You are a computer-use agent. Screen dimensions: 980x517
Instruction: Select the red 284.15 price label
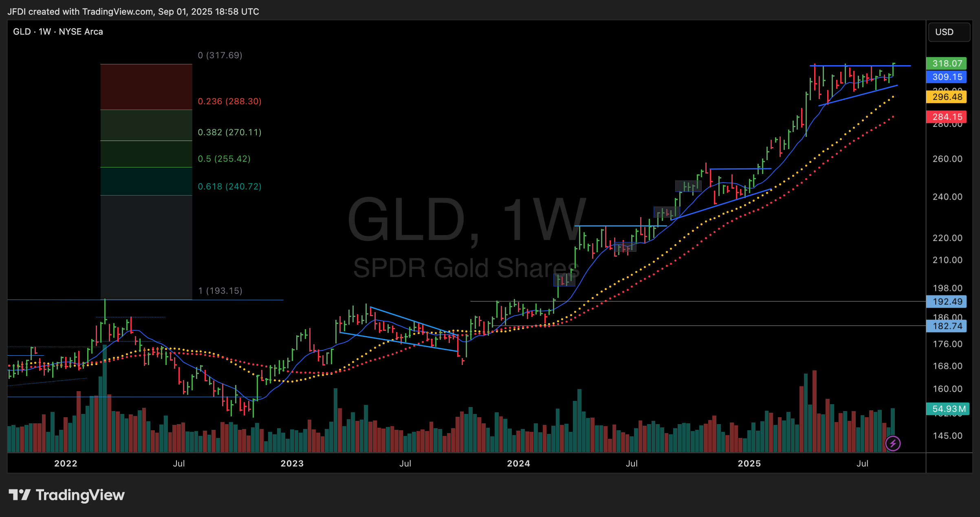947,117
